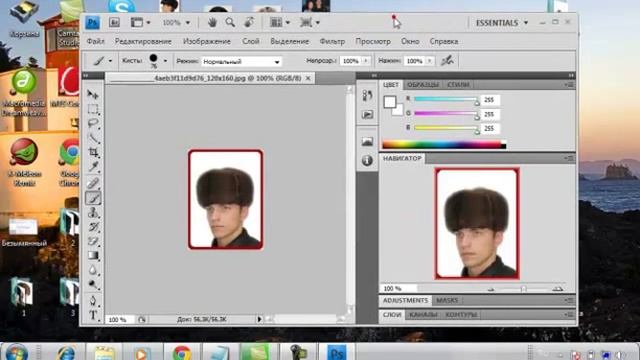Switch to the ОБРАЗЦЫ tab
Viewport: 640px width, 360px height.
pyautogui.click(x=423, y=85)
